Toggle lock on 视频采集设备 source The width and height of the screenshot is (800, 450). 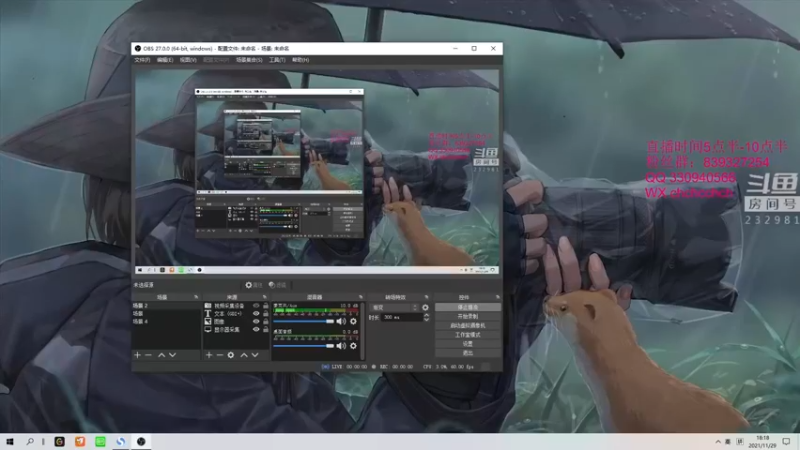(x=265, y=306)
